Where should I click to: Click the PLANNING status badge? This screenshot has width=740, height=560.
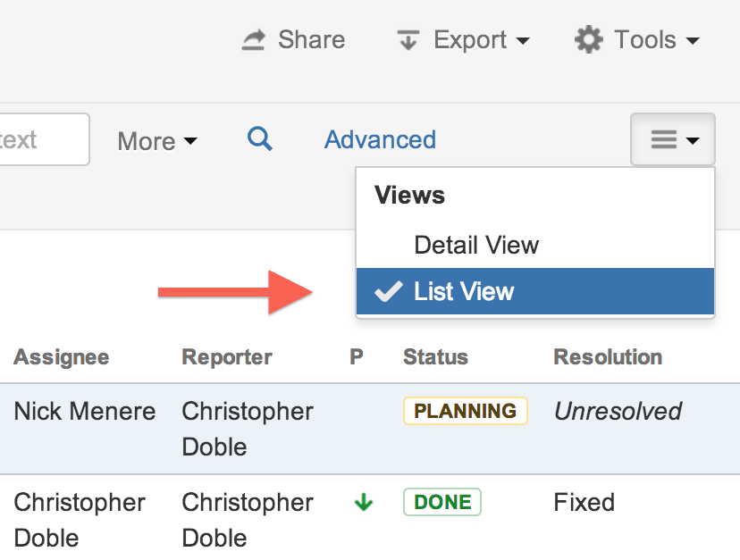click(465, 411)
